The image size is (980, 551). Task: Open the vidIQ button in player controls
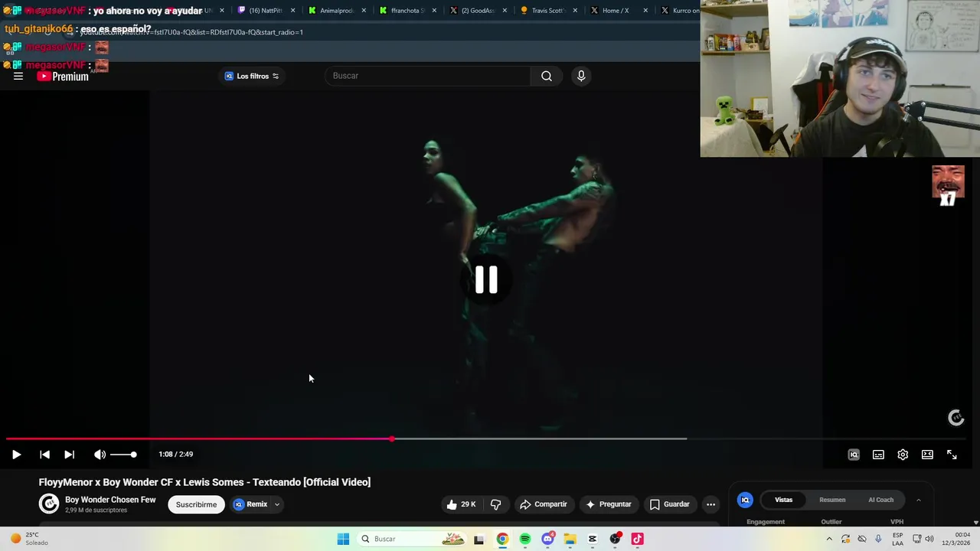[854, 455]
